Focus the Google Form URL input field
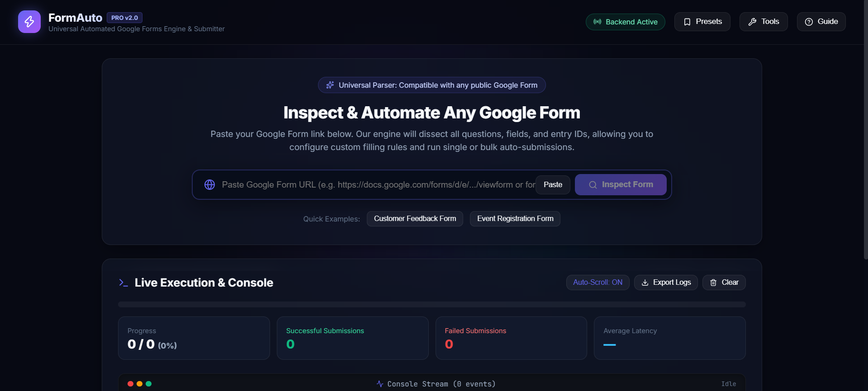Image resolution: width=868 pixels, height=391 pixels. [378, 184]
